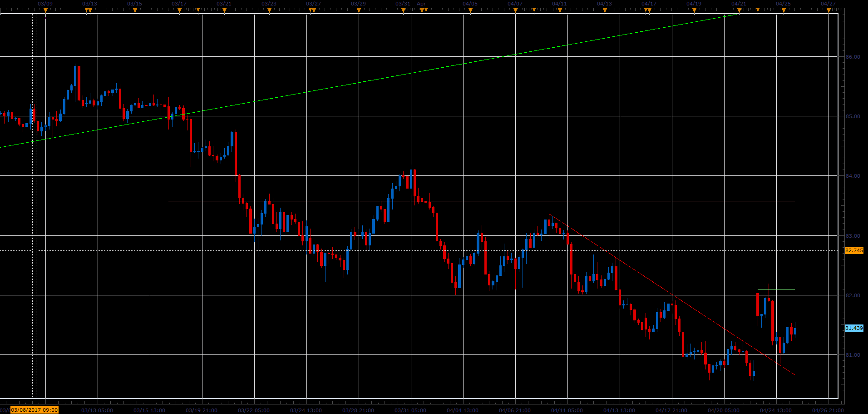
Task: Click the blue 81.439 current price tag
Action: point(854,328)
